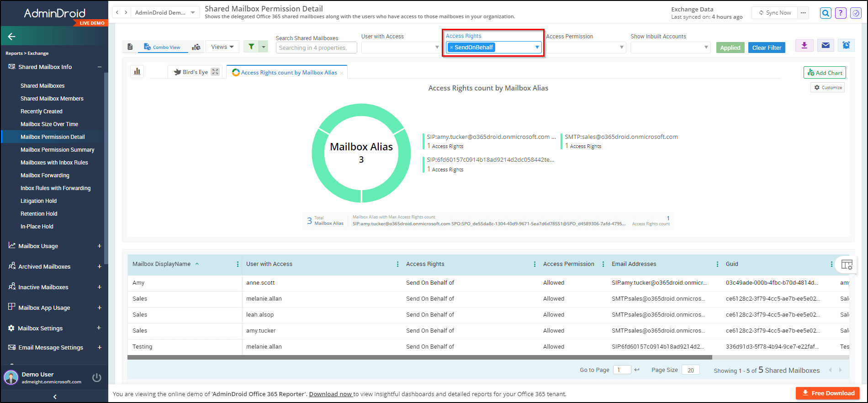The width and height of the screenshot is (868, 403).
Task: Click the power logout icon beside Demo User
Action: point(96,377)
